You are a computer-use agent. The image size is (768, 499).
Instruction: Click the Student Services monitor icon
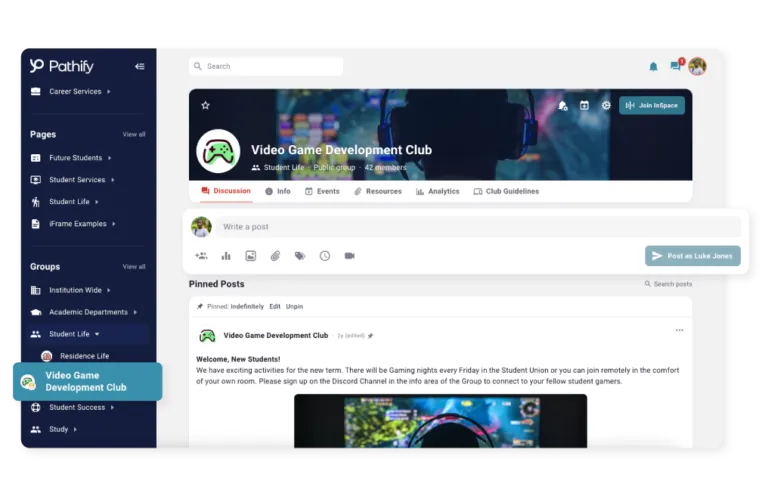click(x=36, y=180)
